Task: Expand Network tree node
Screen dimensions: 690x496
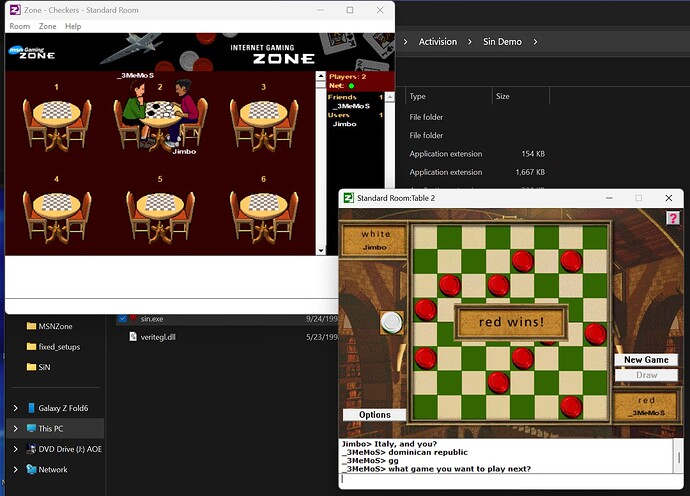Action: coord(15,470)
